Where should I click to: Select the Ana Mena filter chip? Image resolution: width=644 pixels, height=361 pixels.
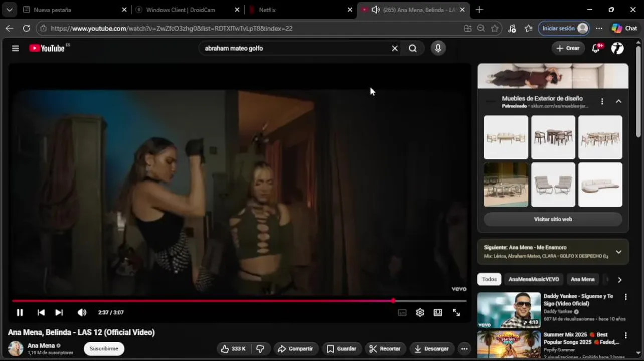(x=582, y=279)
